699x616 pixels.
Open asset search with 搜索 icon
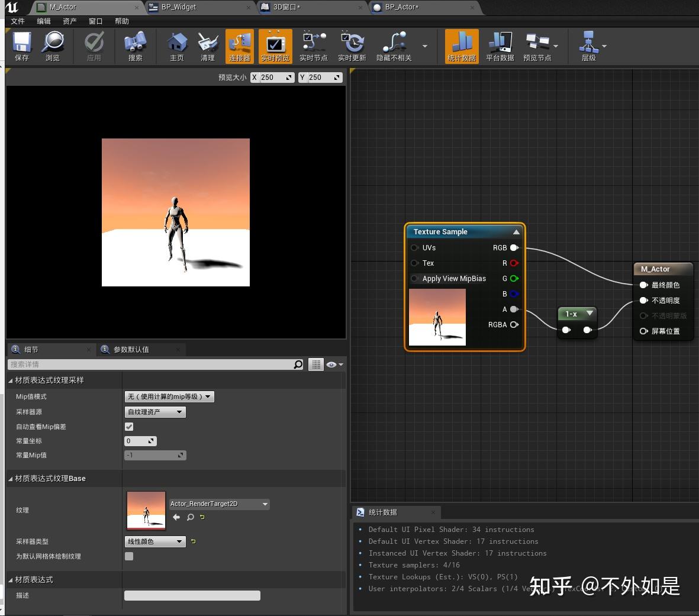[135, 46]
